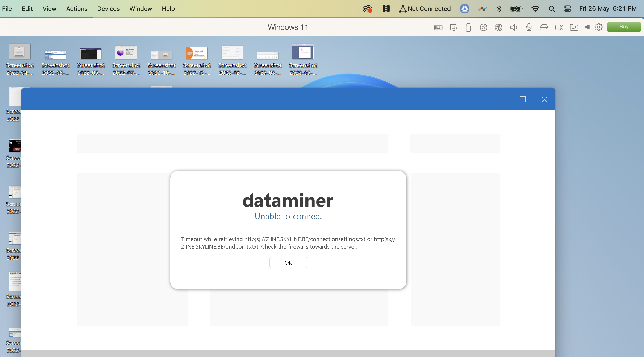Click the shared folder icon in the VM toolbar
The width and height of the screenshot is (644, 357).
574,27
